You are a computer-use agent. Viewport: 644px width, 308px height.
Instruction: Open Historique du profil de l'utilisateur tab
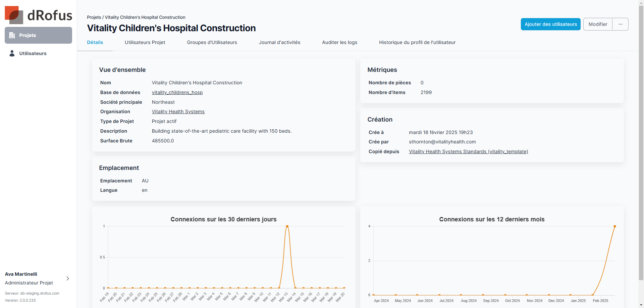[417, 42]
